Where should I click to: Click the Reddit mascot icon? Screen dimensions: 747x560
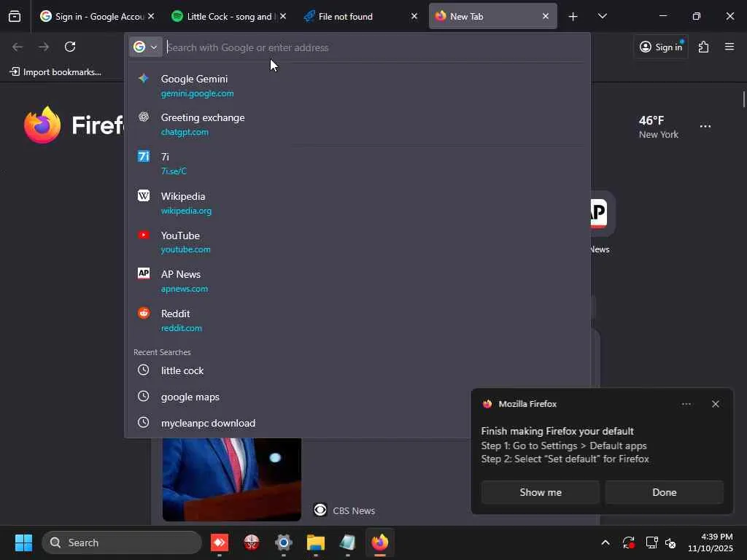pos(144,313)
